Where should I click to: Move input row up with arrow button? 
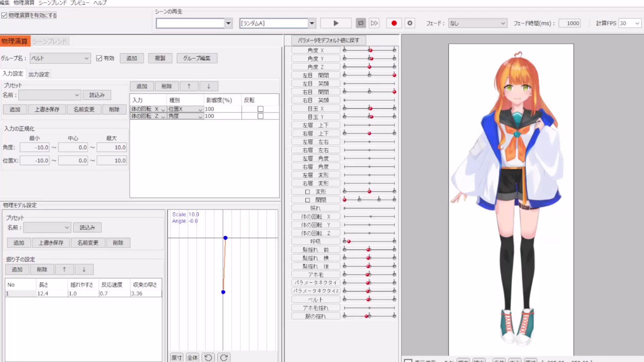point(189,86)
